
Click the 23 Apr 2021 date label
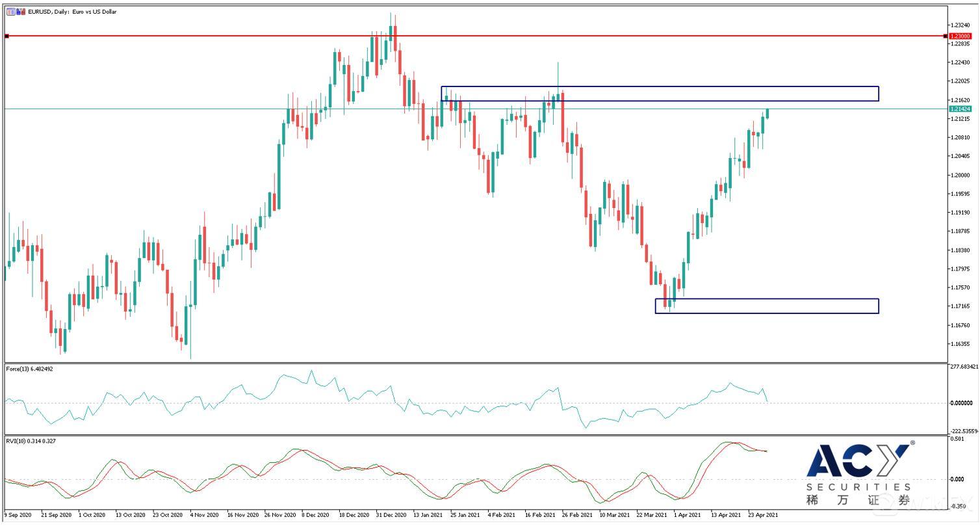(763, 514)
